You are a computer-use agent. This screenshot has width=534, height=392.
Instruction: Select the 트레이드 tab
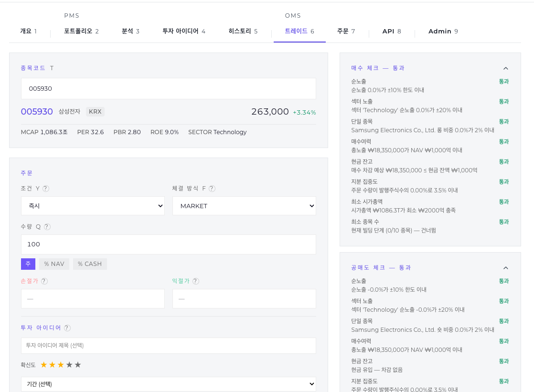pos(299,32)
